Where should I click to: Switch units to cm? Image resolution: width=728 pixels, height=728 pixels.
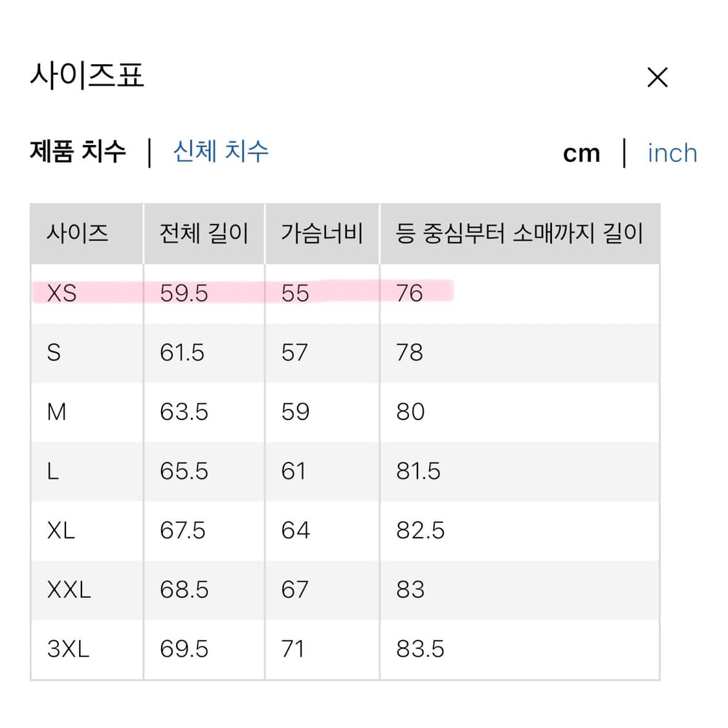580,153
